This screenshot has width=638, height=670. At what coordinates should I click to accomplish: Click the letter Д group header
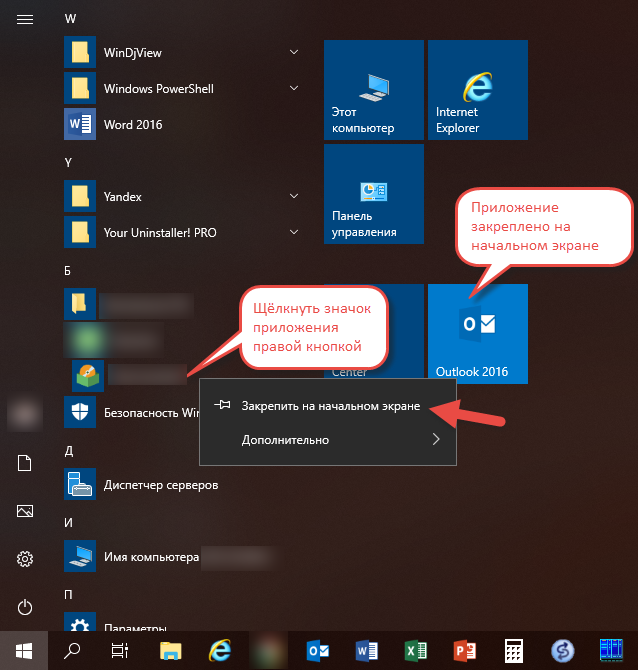[69, 451]
